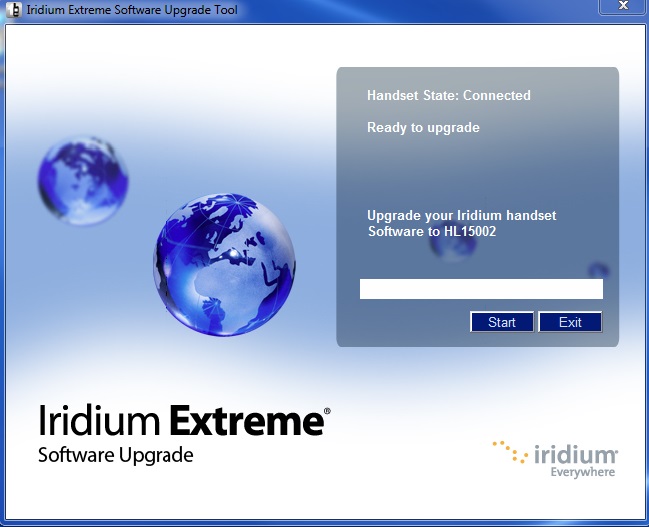Click the handset icon in the title bar

coord(14,10)
